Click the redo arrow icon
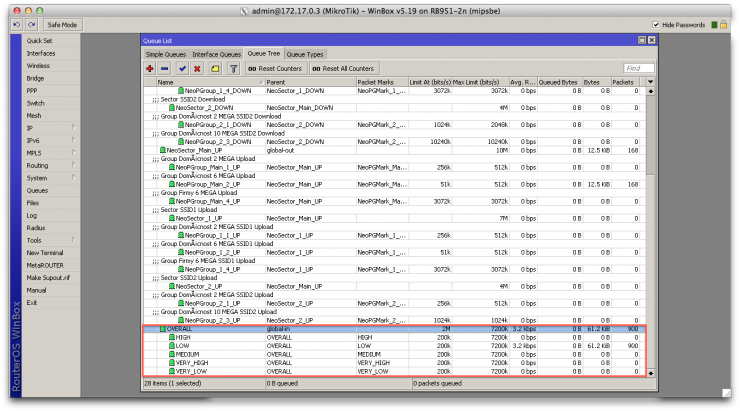740x411 pixels. click(32, 25)
